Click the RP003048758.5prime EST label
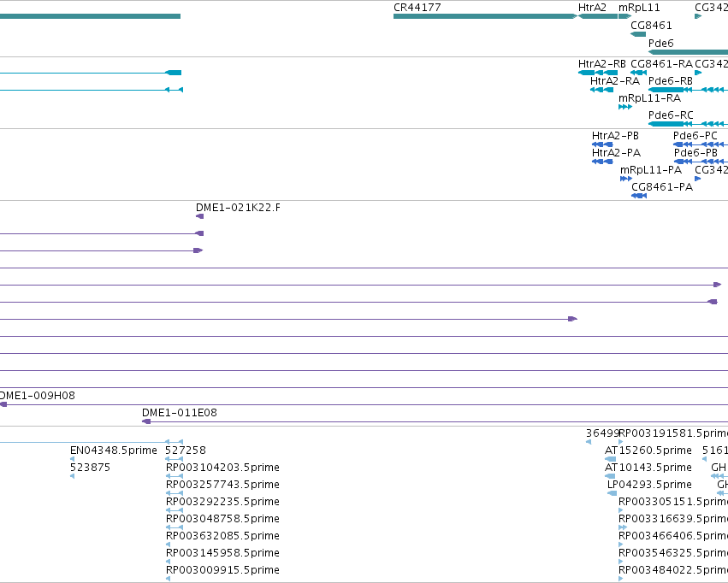The image size is (728, 583). tap(222, 519)
